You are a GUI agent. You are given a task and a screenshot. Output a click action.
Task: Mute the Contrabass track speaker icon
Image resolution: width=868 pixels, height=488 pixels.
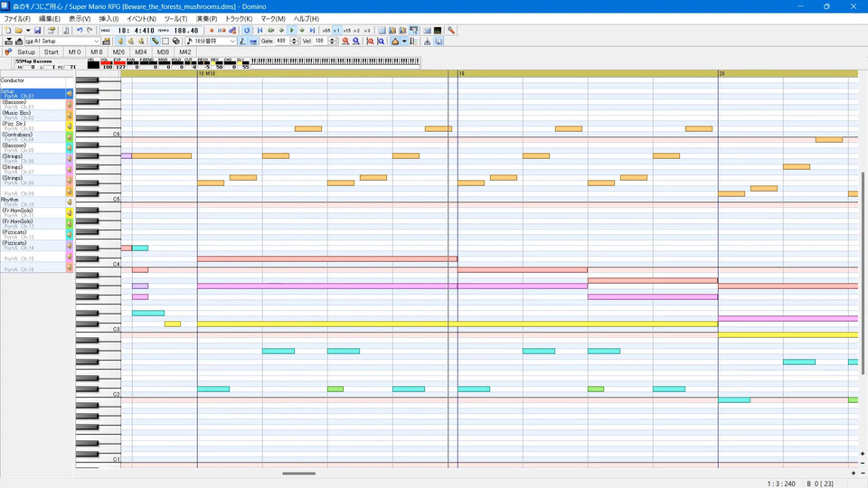[70, 136]
